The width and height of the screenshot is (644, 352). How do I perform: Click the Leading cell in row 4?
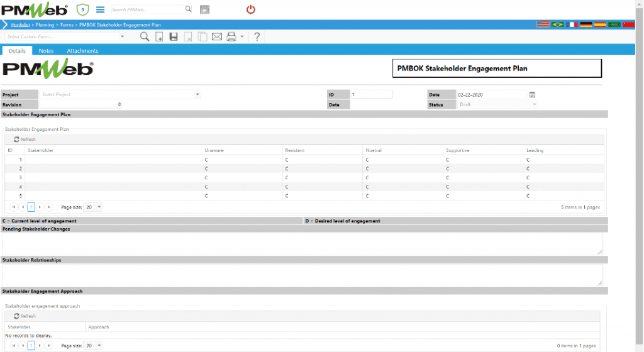tap(564, 187)
